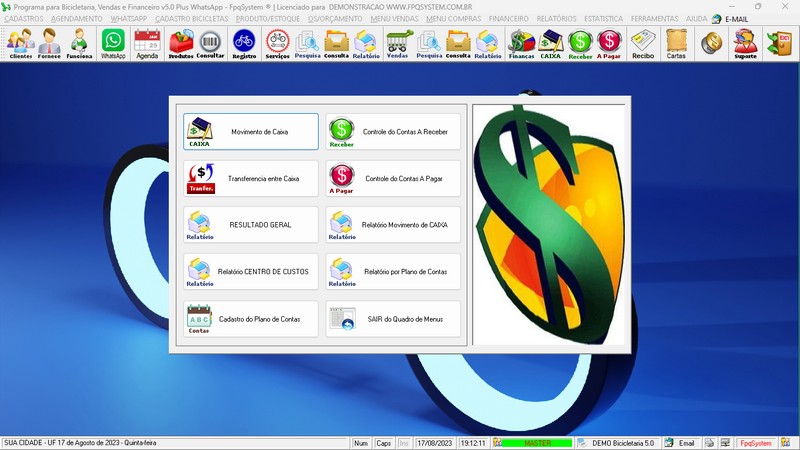Open the WhatsApp toolbar icon
This screenshot has width=800, height=450.
tap(113, 42)
